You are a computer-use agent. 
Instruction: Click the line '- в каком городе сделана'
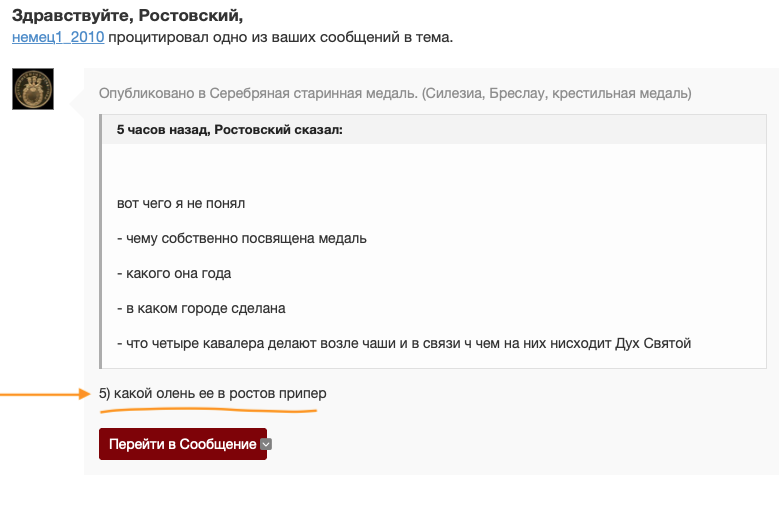(x=201, y=308)
